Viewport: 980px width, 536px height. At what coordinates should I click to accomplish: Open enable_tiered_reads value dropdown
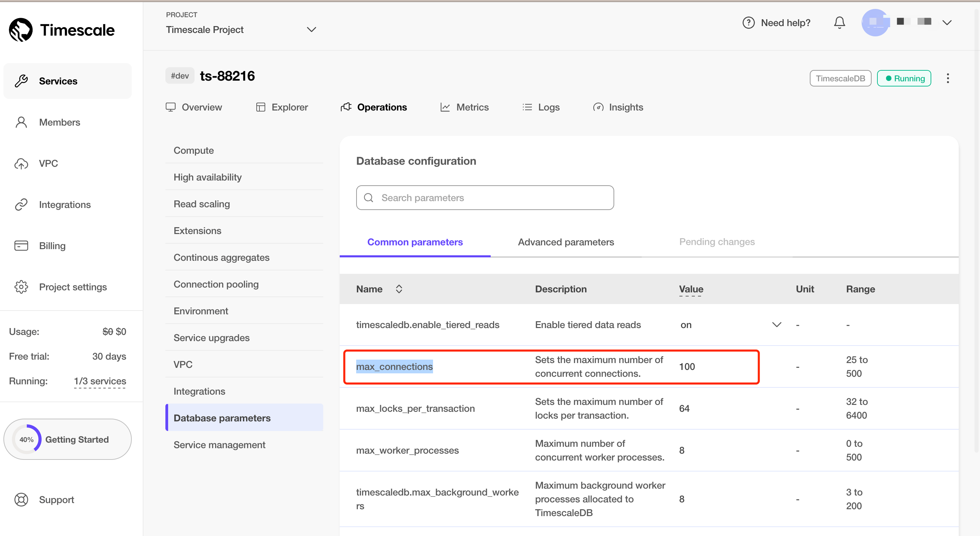click(777, 325)
